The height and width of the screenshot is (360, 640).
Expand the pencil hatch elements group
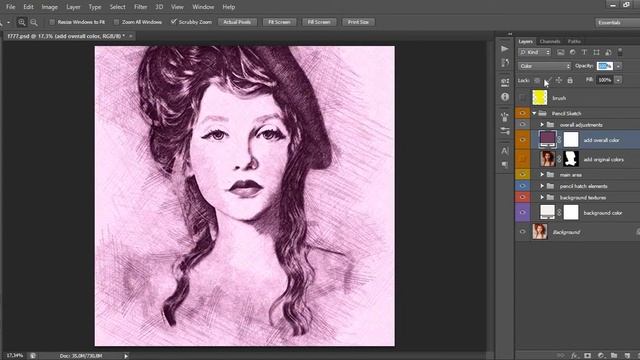pos(542,186)
